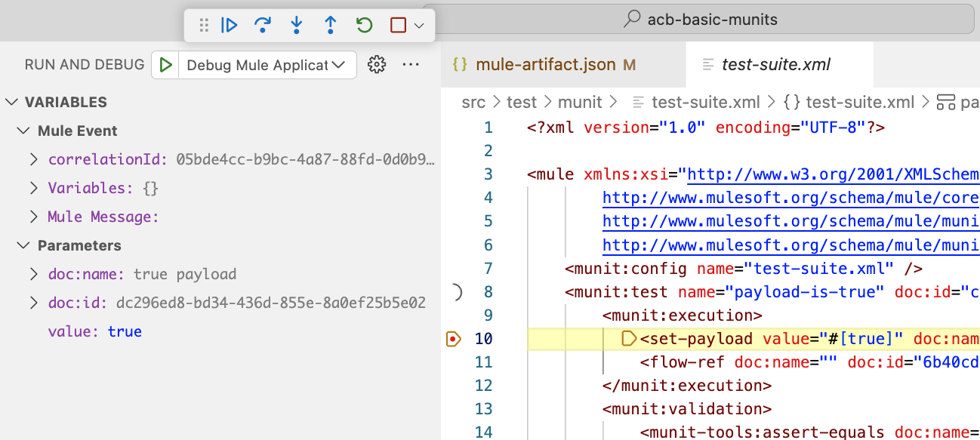
Task: Restart the debug session with green restart icon
Action: point(363,25)
